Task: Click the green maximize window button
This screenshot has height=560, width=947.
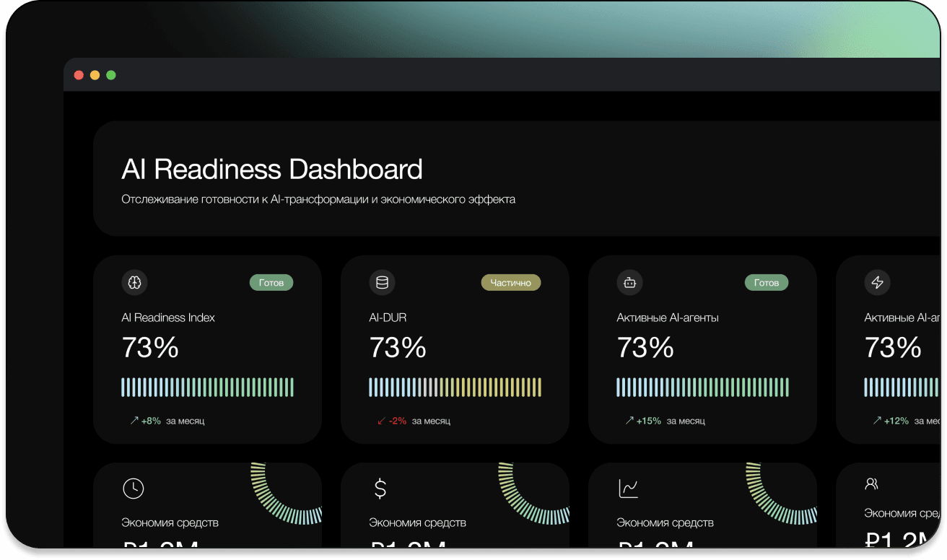Action: tap(111, 75)
